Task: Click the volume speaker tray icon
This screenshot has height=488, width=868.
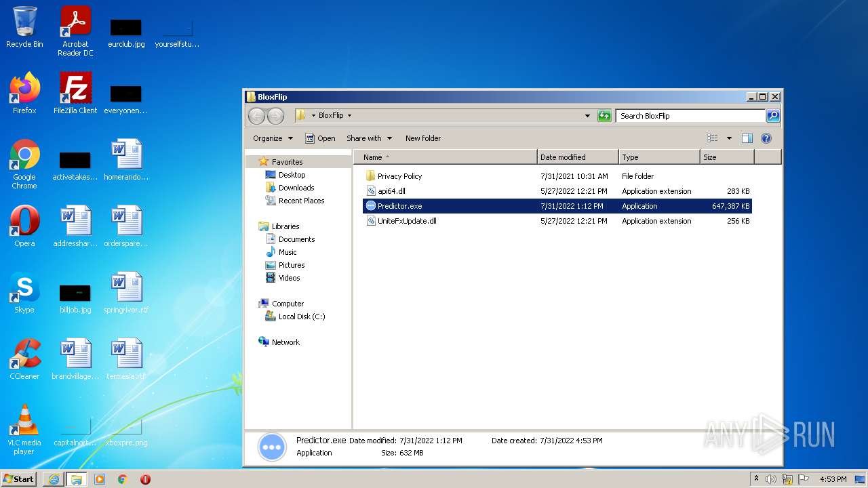Action: pyautogui.click(x=771, y=479)
